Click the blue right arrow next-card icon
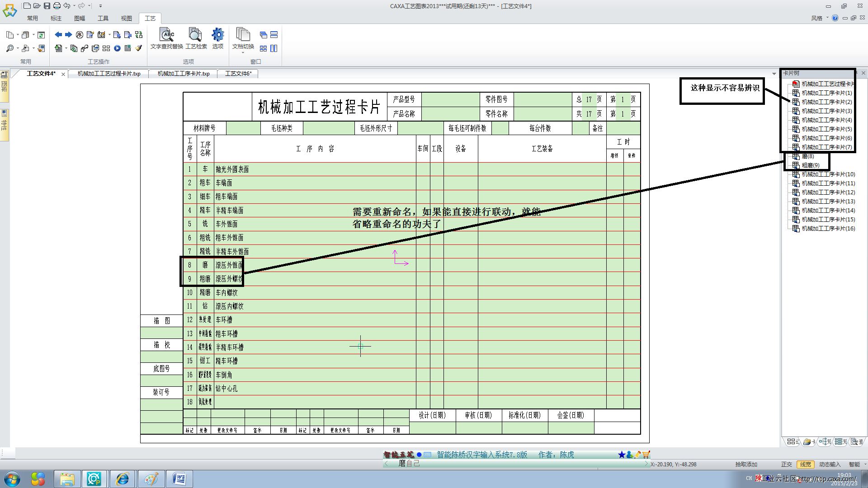 coord(69,35)
